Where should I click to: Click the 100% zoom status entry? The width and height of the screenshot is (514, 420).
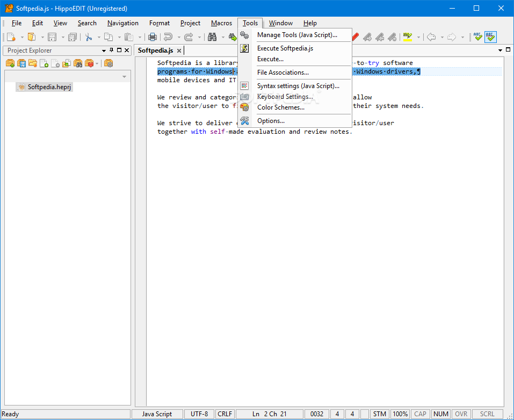(400, 414)
